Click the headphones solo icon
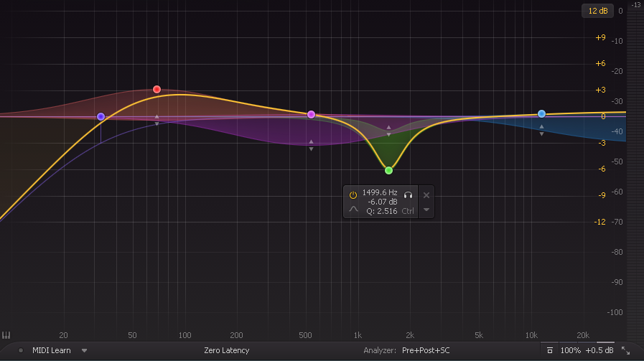Viewport: 644px width, 361px height. (x=408, y=195)
